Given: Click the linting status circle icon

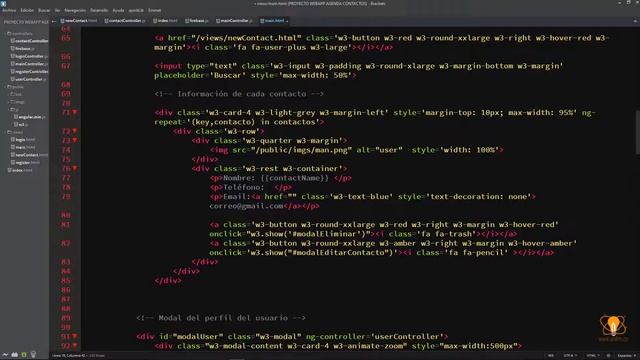Looking at the screenshot, I should pos(609,356).
